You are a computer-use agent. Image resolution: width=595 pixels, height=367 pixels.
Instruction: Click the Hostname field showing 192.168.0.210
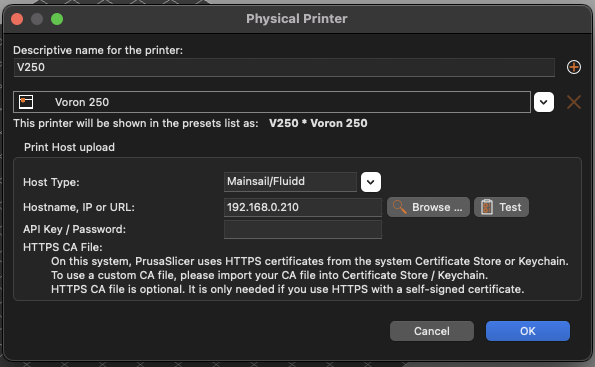tap(303, 207)
